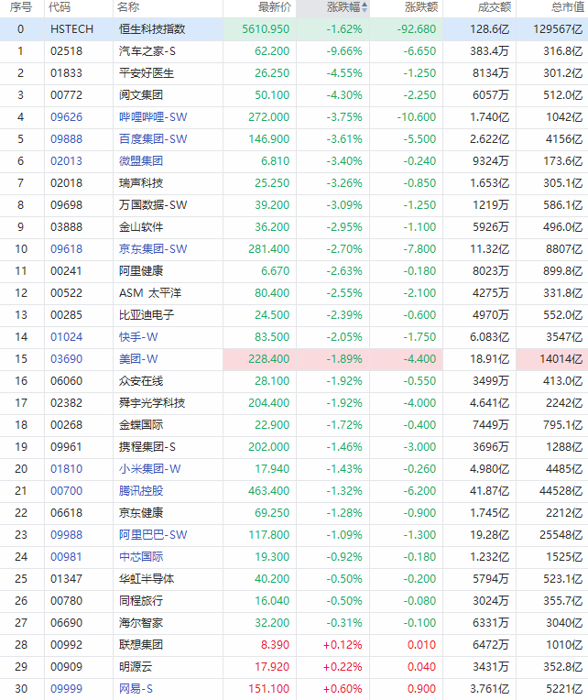Click 腾讯控股 turnover 41.87亿
Viewport: 588px width, 700px height.
click(489, 490)
